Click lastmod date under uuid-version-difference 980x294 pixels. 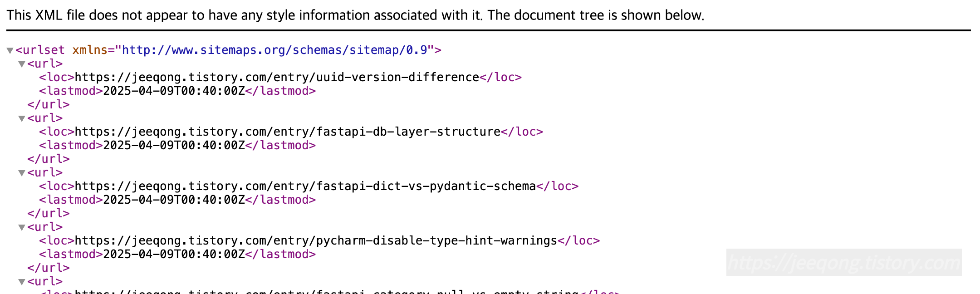tap(174, 91)
